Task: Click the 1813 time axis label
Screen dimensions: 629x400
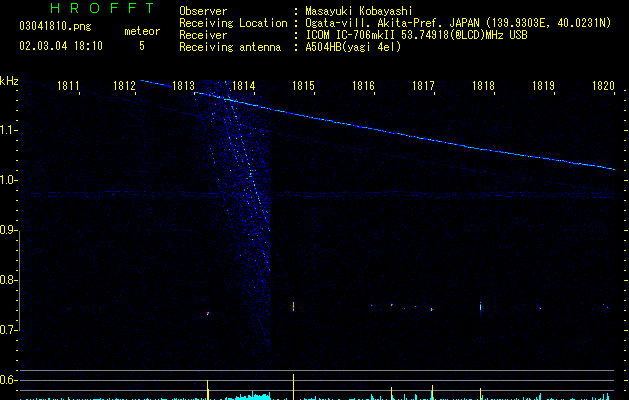Action: 183,86
